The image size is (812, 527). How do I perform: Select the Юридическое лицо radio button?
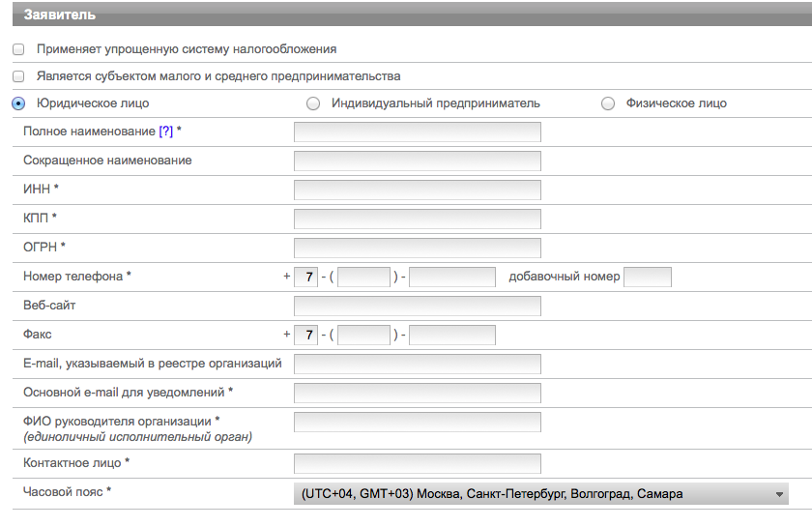point(18,103)
